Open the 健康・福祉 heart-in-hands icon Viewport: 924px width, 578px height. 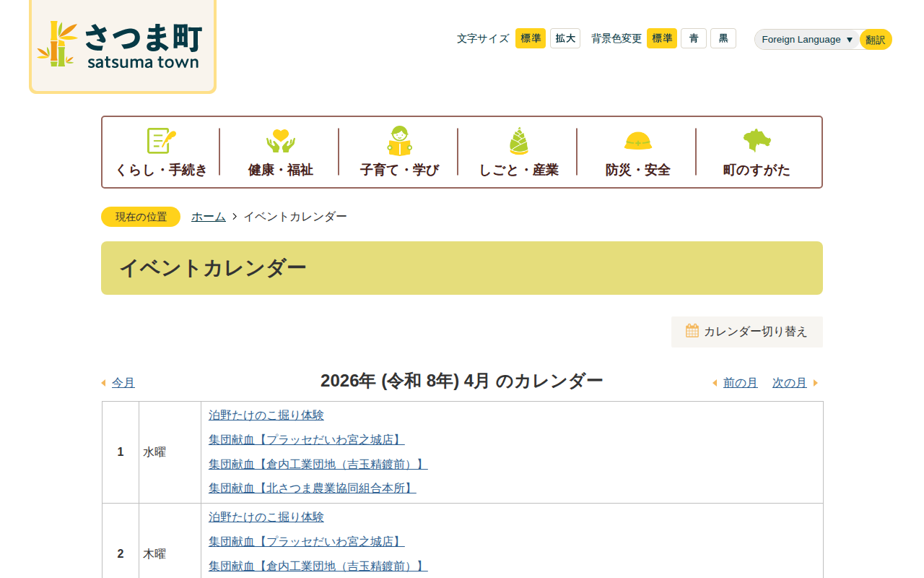click(x=281, y=141)
